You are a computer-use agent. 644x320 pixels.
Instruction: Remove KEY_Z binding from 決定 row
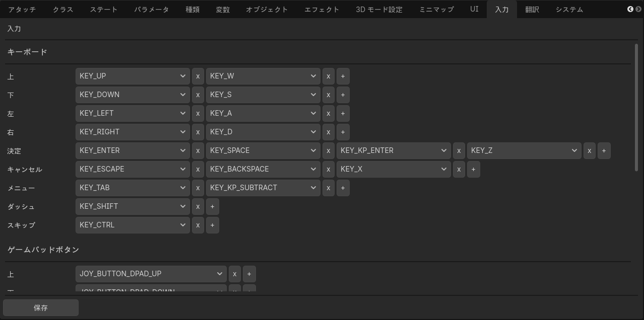tap(590, 150)
